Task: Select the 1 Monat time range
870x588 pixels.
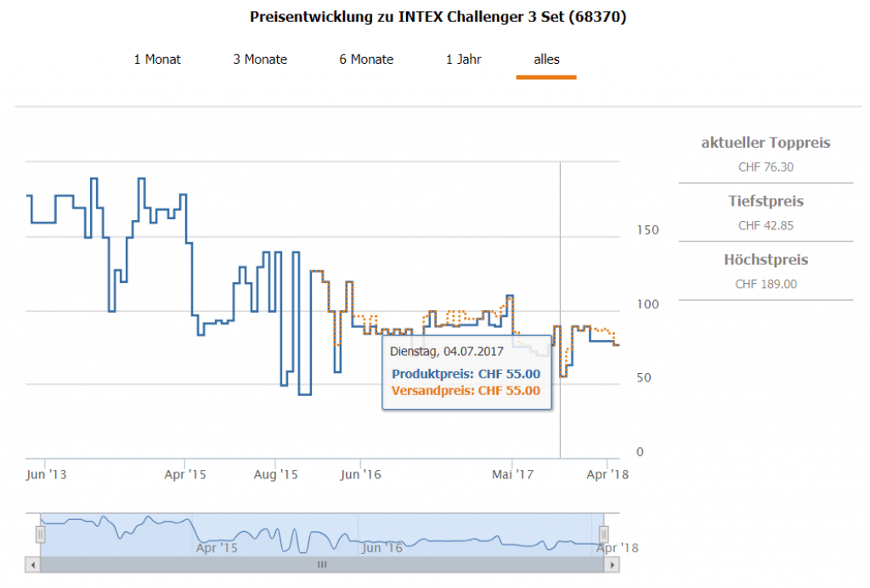Action: [157, 59]
